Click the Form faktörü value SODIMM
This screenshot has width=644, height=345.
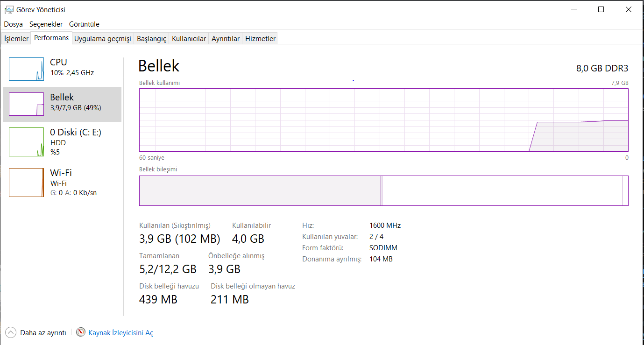[x=383, y=247]
